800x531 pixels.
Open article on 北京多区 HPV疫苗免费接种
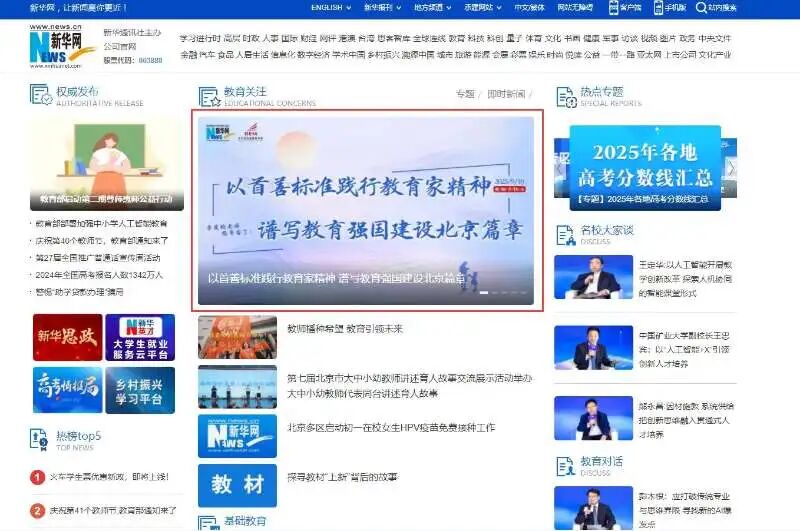[391, 427]
